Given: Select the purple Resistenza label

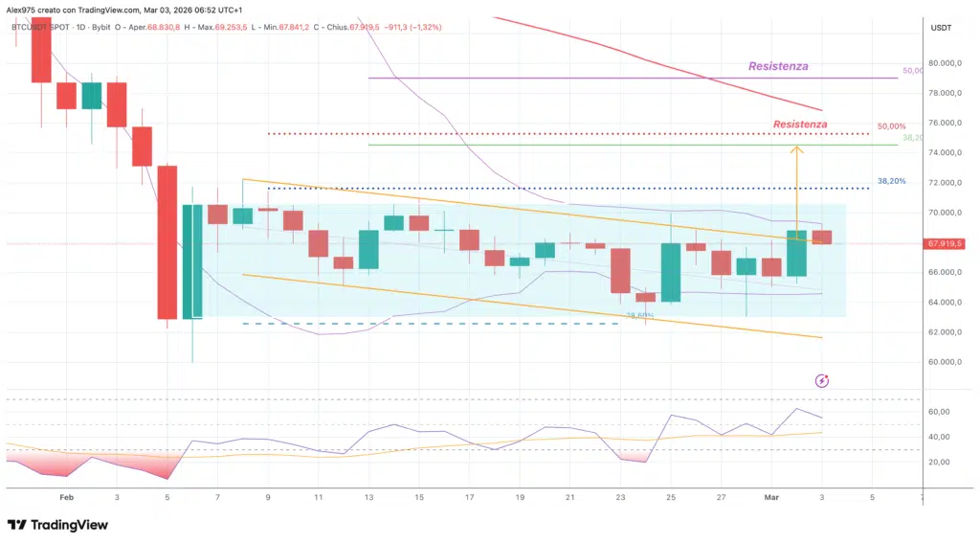Looking at the screenshot, I should 777,67.
